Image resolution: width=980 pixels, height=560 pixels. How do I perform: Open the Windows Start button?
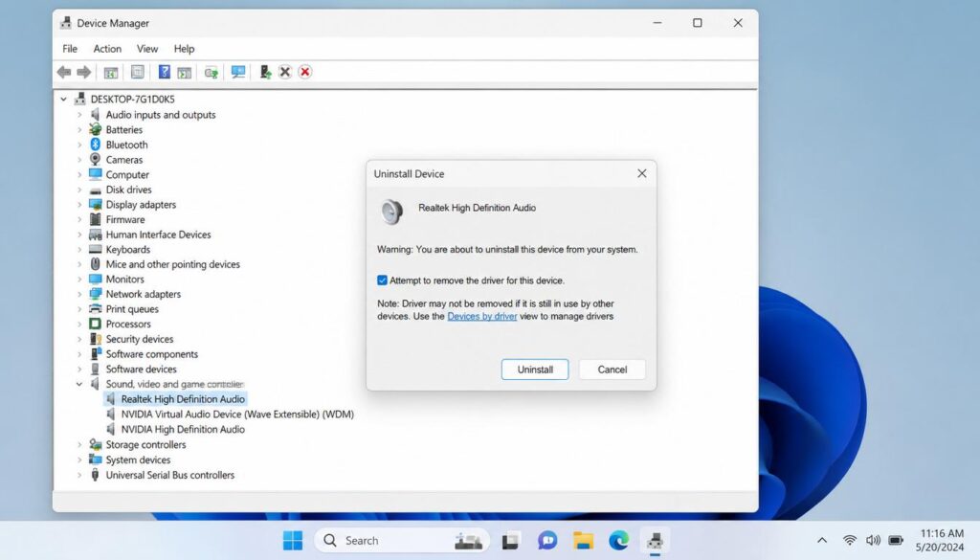(293, 541)
